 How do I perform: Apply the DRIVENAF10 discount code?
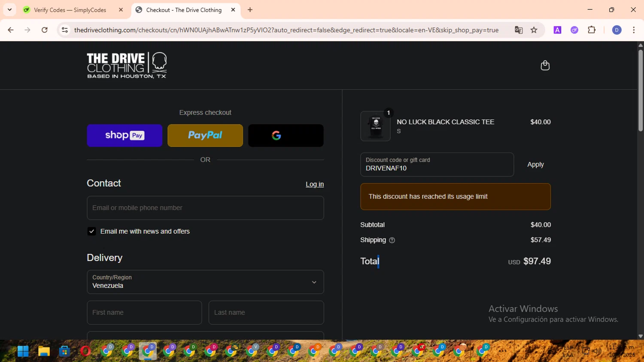click(x=535, y=164)
